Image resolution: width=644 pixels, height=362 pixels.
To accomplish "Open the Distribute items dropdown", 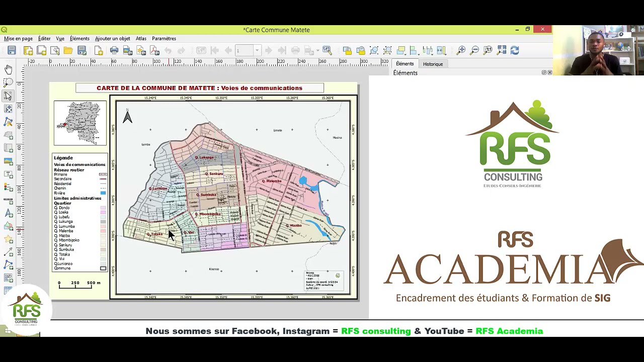I will coord(428,50).
